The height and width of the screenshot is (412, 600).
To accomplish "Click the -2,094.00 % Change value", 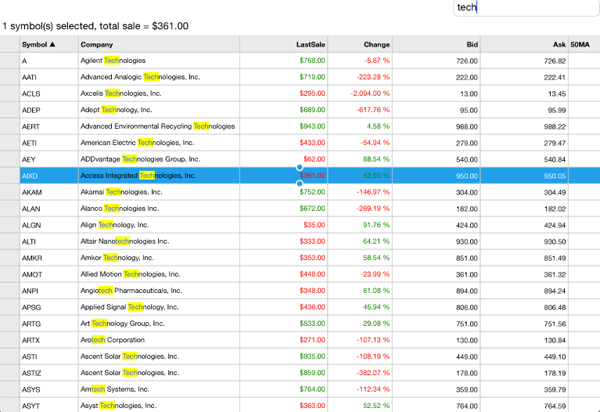I will (x=370, y=94).
